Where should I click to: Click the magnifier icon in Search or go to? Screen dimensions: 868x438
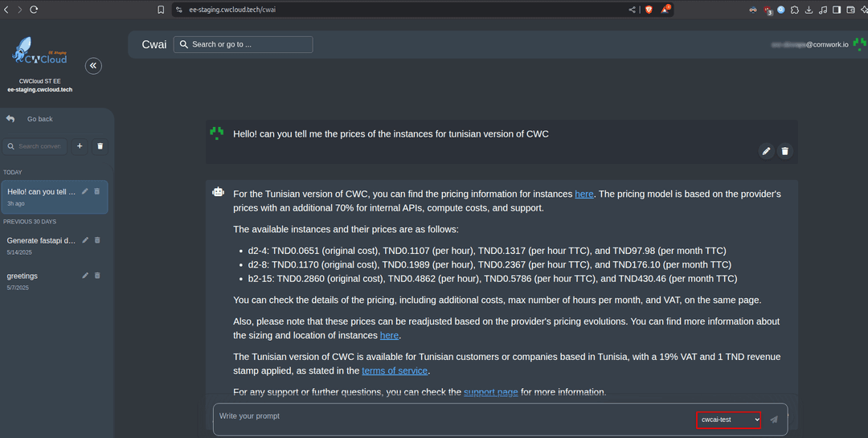184,44
